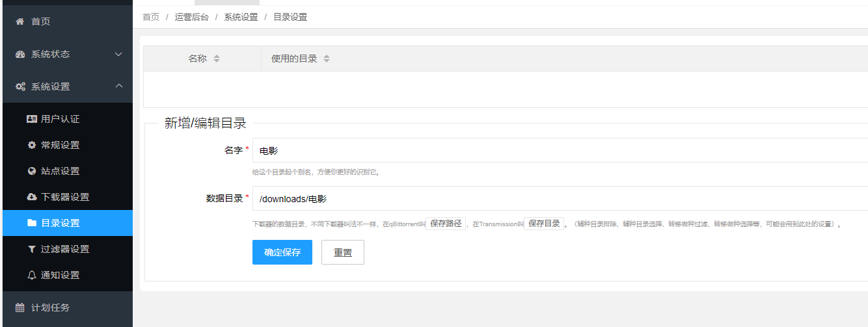Click the 用户认证 ID card icon
Viewport: 868px width, 327px height.
(32, 119)
